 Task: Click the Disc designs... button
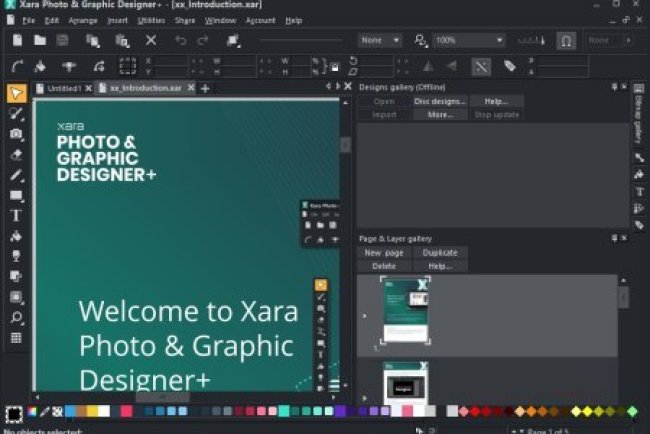point(440,101)
